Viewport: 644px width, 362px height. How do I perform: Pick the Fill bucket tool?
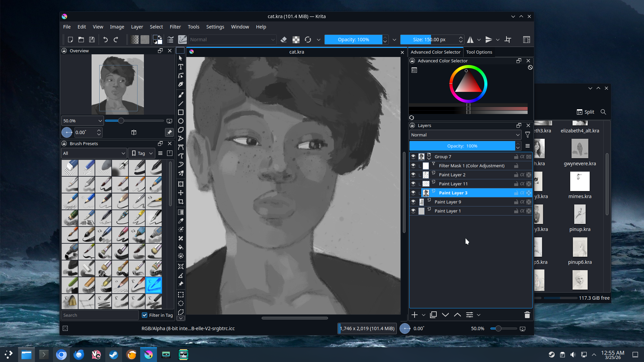[180, 247]
